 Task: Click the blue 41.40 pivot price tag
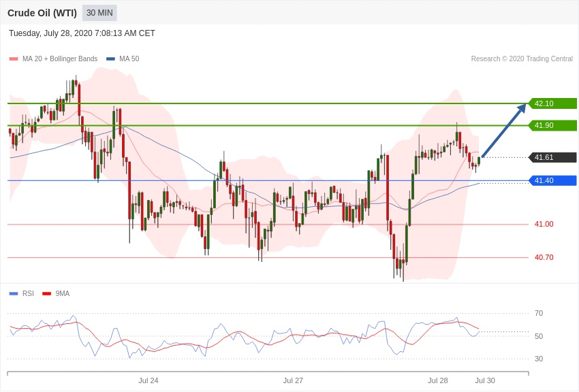[x=553, y=181]
